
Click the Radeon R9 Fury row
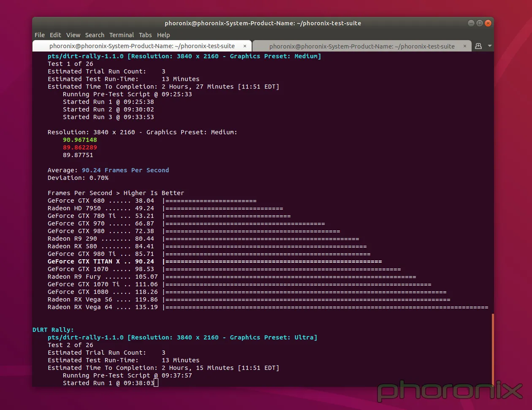coord(232,277)
